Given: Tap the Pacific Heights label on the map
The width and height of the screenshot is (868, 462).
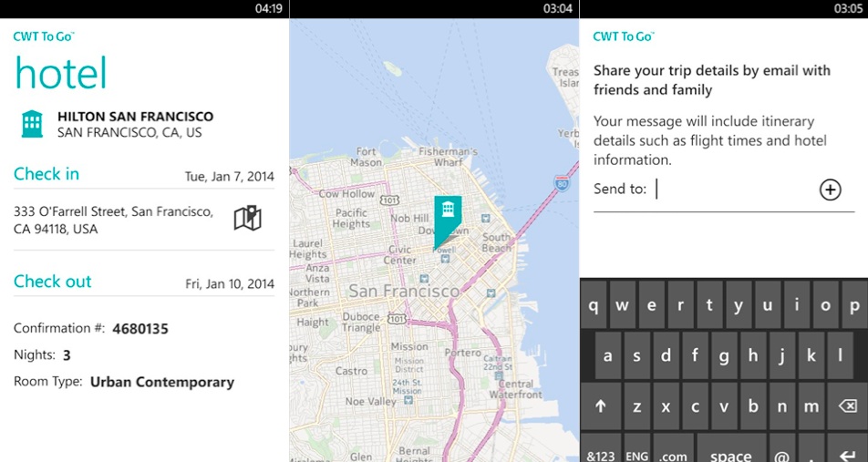Looking at the screenshot, I should pos(352,219).
